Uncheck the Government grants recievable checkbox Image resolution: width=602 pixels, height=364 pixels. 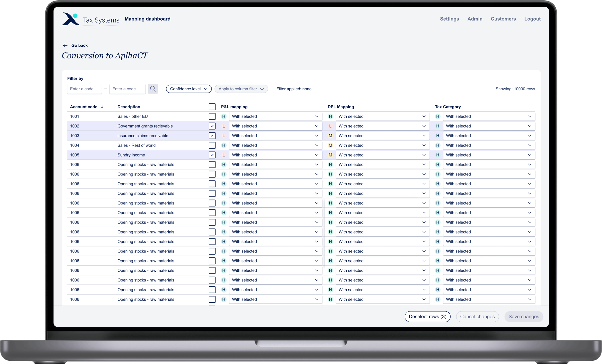tap(212, 126)
